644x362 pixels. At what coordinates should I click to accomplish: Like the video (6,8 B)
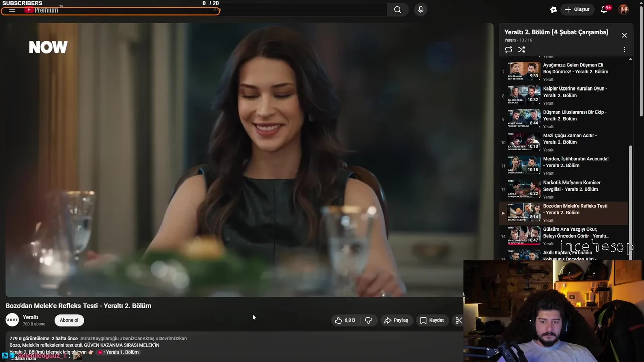point(346,320)
